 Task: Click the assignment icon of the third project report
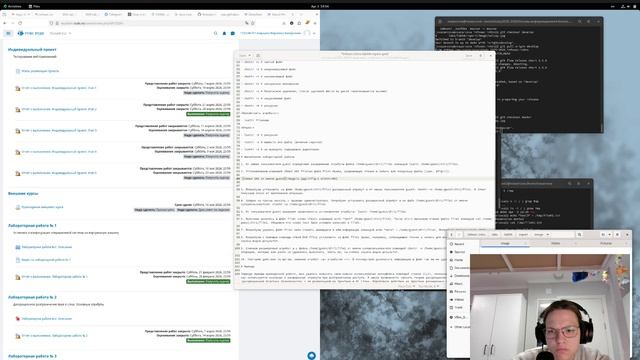(x=18, y=131)
